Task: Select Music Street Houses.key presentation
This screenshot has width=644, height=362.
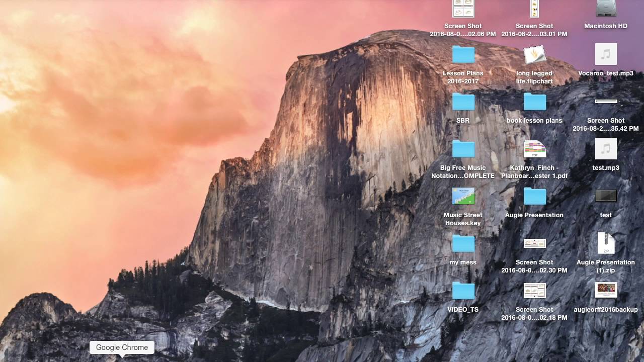Action: click(463, 196)
